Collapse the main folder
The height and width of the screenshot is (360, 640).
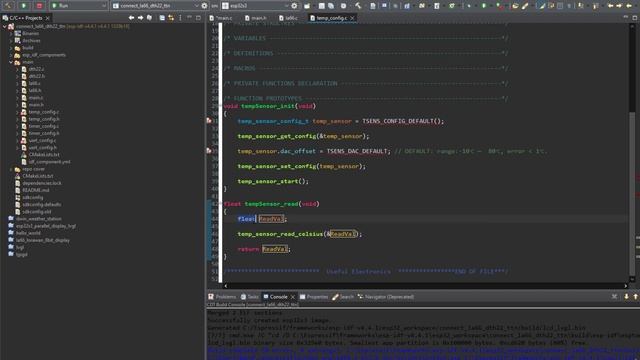tap(11, 62)
